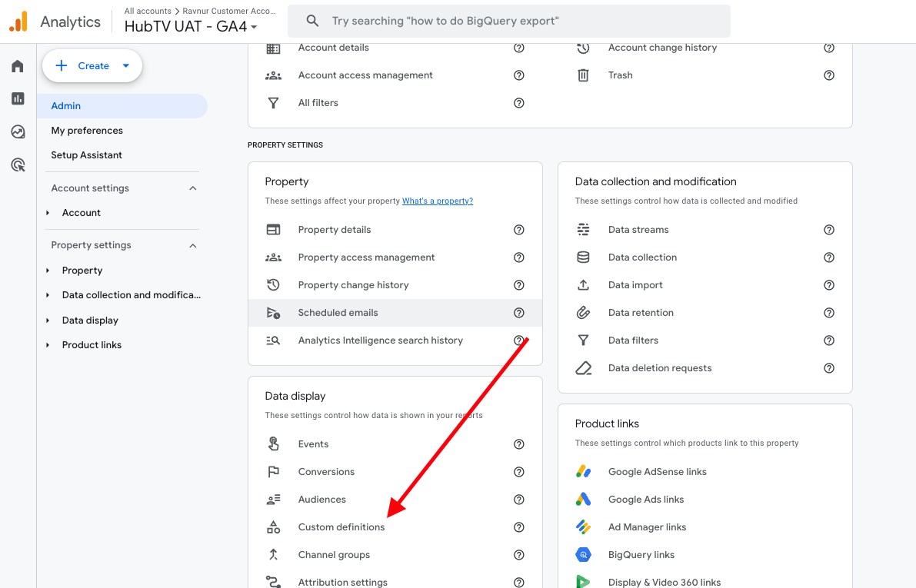Expand the Account tree item
The image size is (916, 588).
tap(48, 213)
